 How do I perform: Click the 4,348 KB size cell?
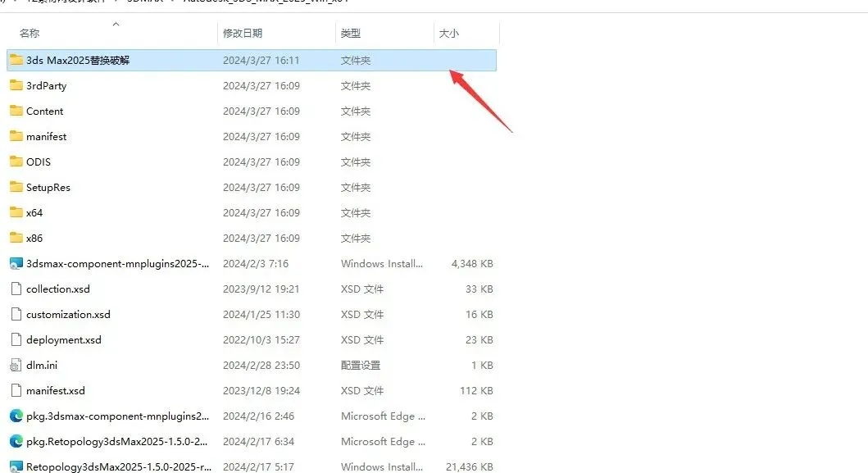472,264
